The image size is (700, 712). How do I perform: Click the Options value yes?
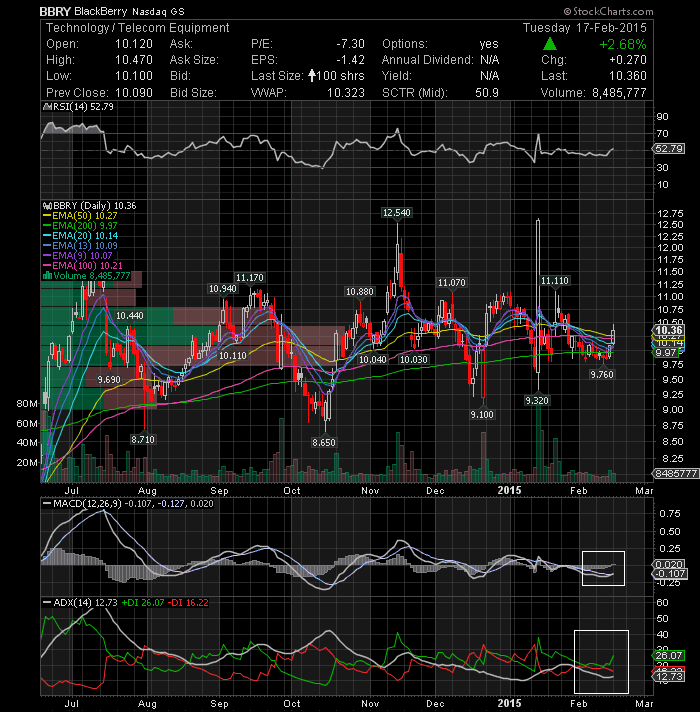pos(489,44)
